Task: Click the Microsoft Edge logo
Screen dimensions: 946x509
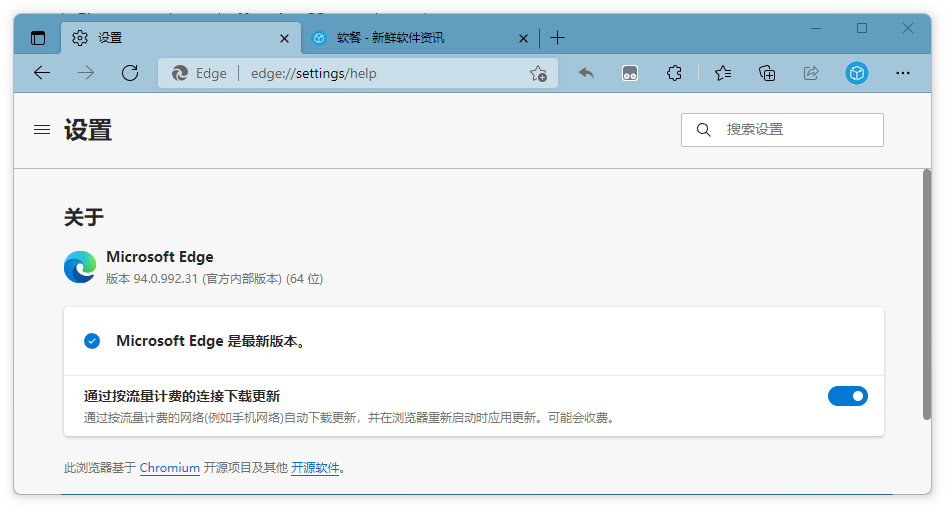Action: click(x=80, y=267)
